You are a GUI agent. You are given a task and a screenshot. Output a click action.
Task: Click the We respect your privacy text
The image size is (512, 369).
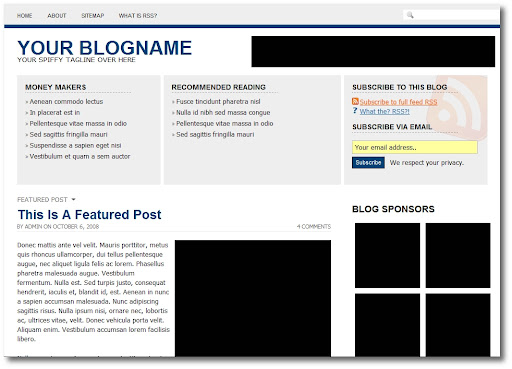click(x=427, y=163)
